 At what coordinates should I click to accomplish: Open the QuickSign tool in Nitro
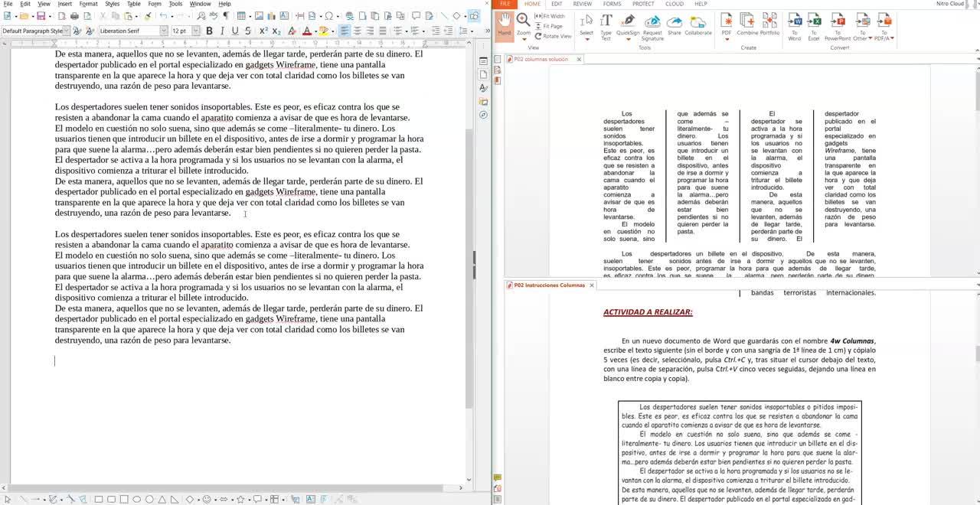(628, 25)
